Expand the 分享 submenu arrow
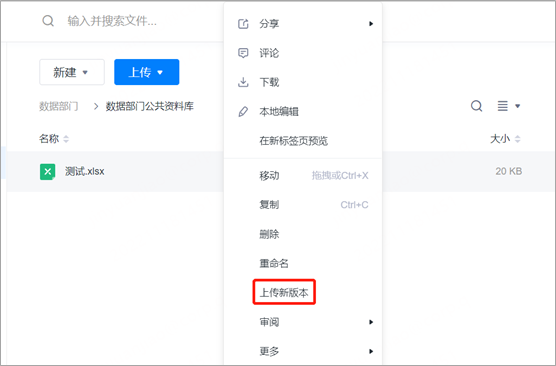Image resolution: width=556 pixels, height=366 pixels. click(371, 24)
